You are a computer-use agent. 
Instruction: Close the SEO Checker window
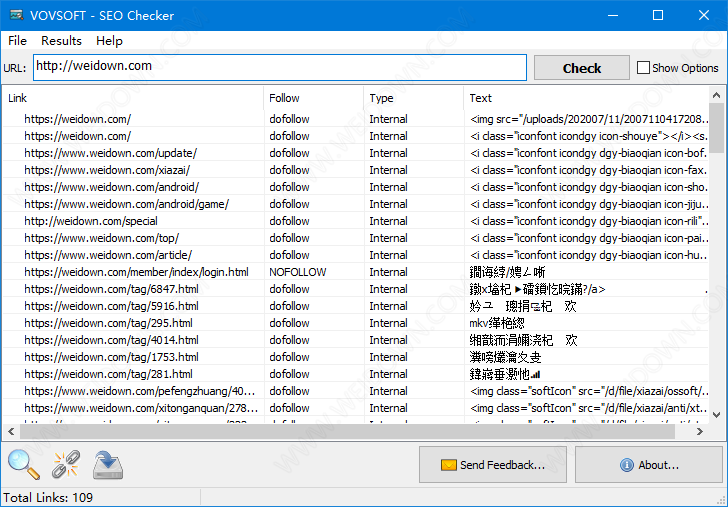(704, 15)
